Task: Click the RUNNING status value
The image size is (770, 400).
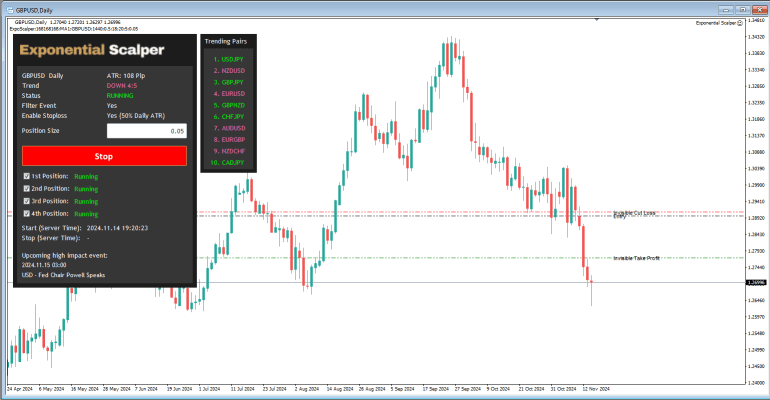Action: pos(120,96)
